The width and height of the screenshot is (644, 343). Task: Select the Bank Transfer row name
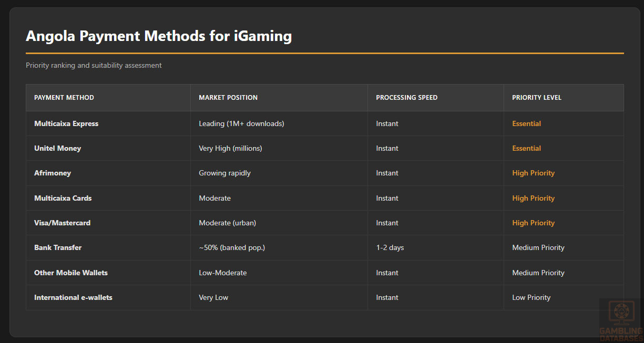click(x=58, y=248)
